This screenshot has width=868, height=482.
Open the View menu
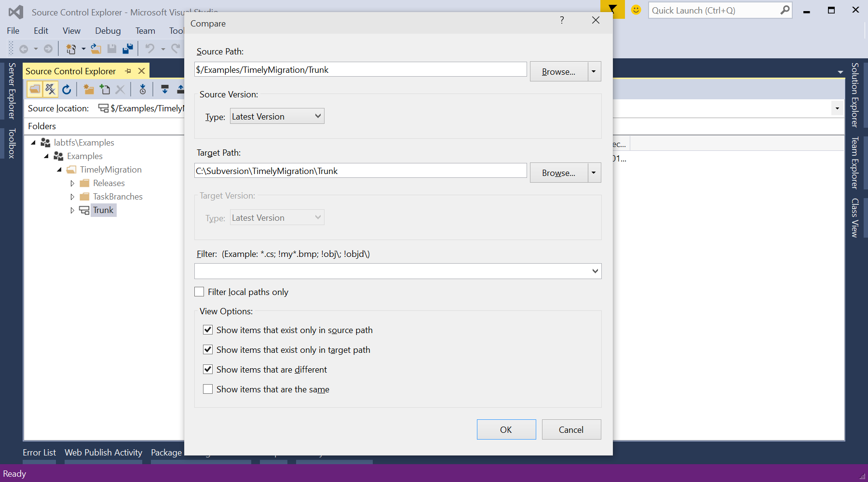click(x=71, y=30)
